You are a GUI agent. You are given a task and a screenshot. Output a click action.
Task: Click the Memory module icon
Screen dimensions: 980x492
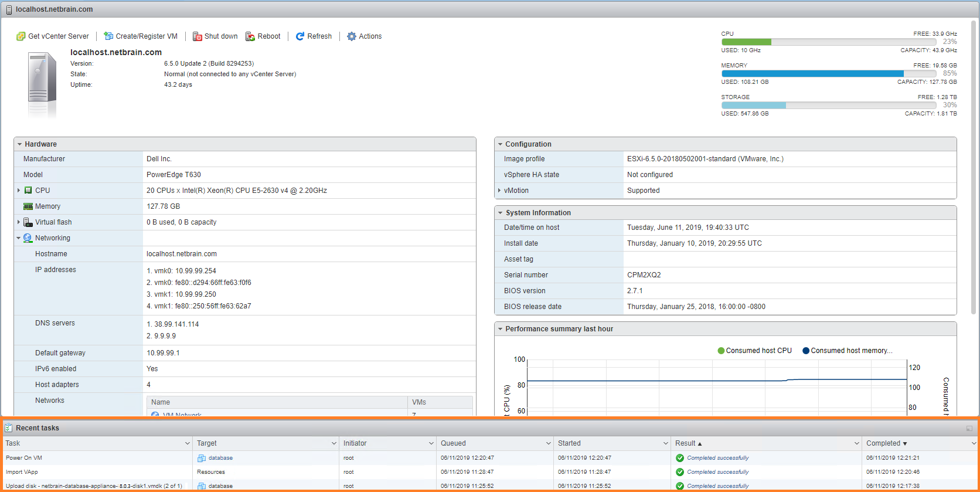pyautogui.click(x=28, y=206)
